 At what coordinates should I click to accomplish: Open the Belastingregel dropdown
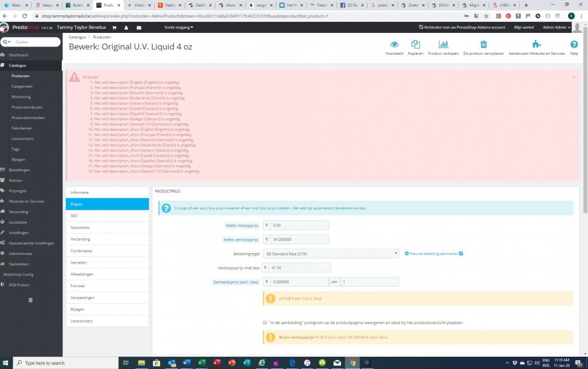coord(330,254)
